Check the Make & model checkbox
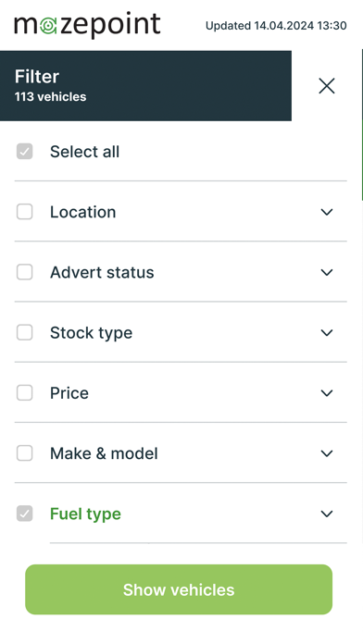363x644 pixels. pos(25,453)
